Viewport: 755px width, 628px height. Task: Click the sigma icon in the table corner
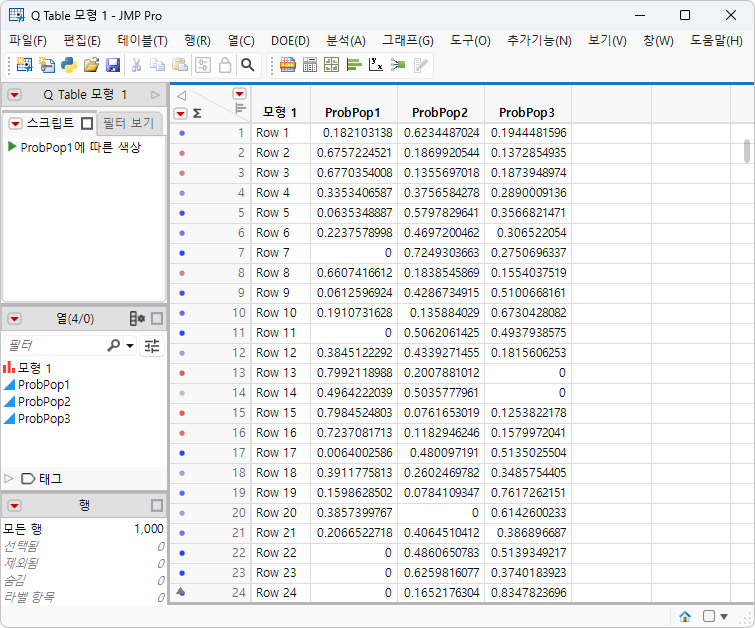[x=197, y=114]
